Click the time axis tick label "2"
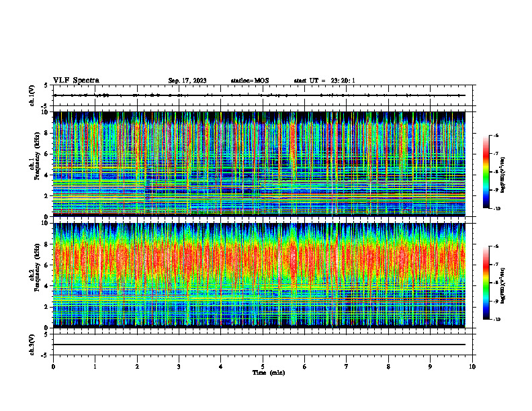 pos(137,367)
